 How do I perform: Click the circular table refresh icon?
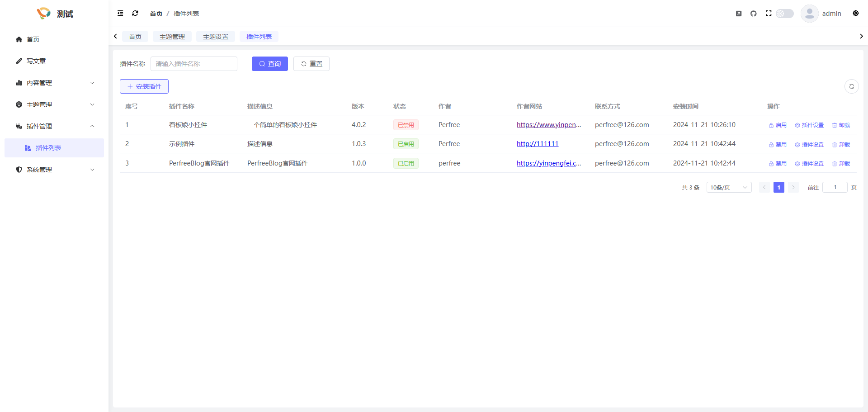[x=851, y=86]
